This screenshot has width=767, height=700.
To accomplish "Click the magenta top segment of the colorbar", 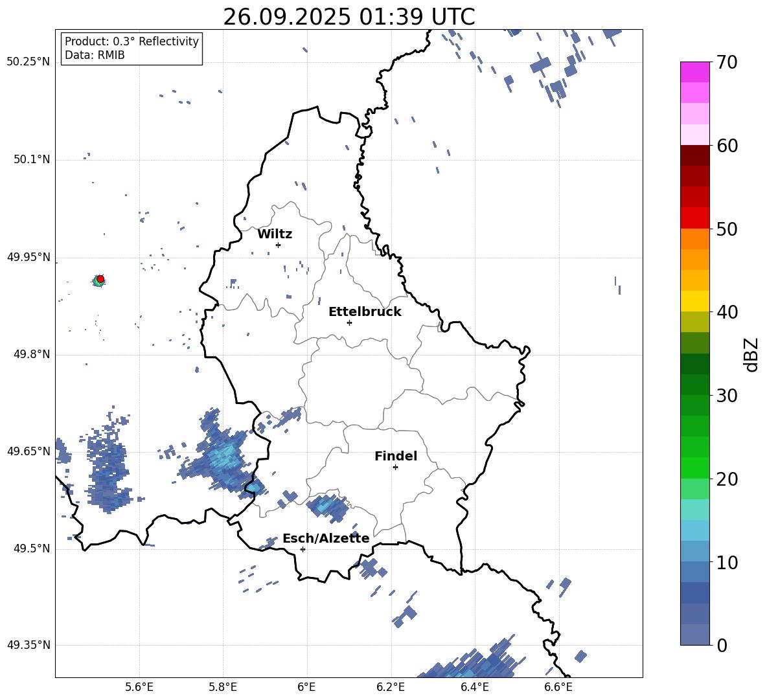I will point(694,72).
